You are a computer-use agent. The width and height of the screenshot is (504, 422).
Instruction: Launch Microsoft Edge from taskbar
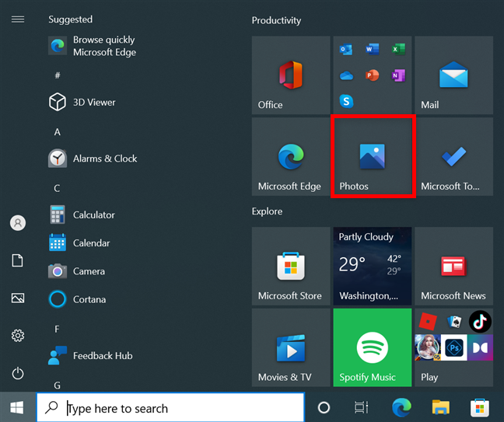pos(401,407)
